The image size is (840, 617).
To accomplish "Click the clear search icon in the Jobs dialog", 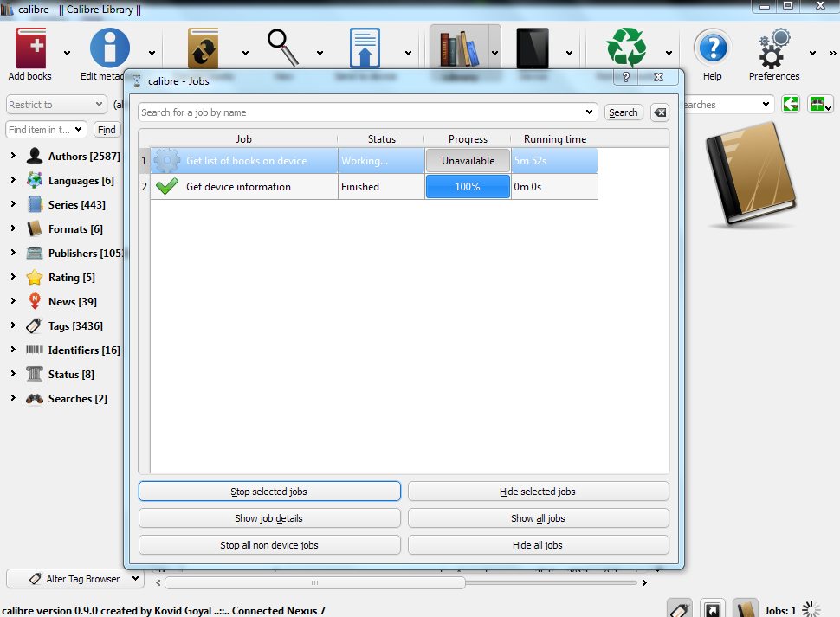I will point(660,112).
